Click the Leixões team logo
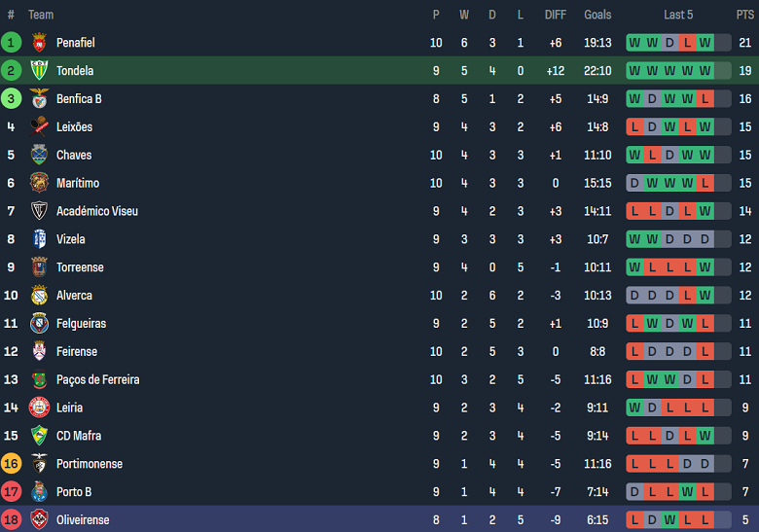 pos(39,127)
